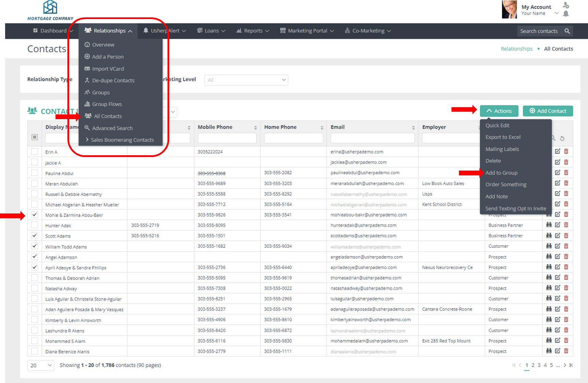This screenshot has width=588, height=383.
Task: Uncheck the Scott Adams checkbox
Action: click(34, 236)
